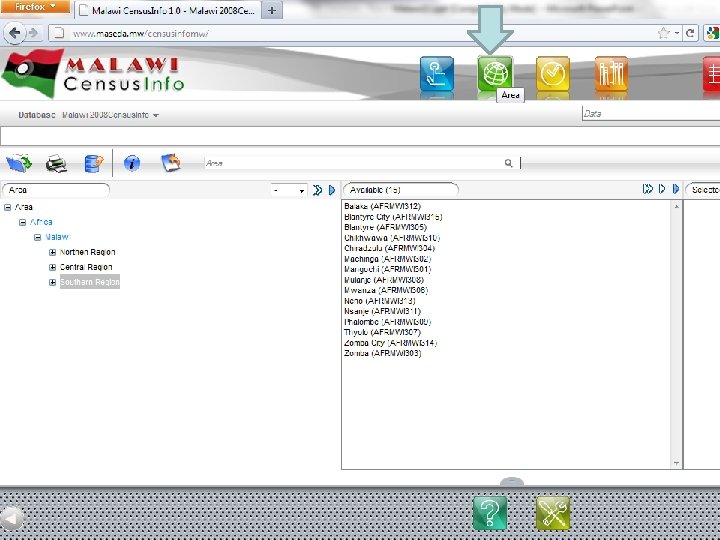Click the printer toolbar icon
This screenshot has height=540, width=720.
coord(56,163)
